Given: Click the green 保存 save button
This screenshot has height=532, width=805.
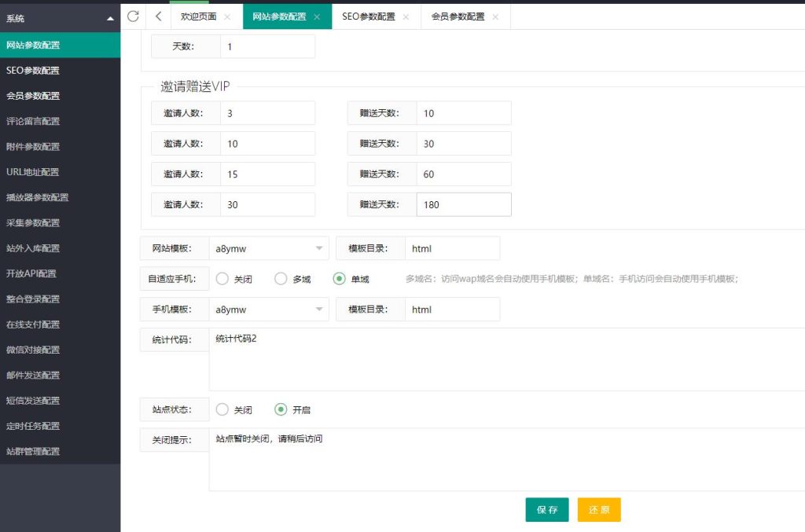Looking at the screenshot, I should (x=547, y=509).
